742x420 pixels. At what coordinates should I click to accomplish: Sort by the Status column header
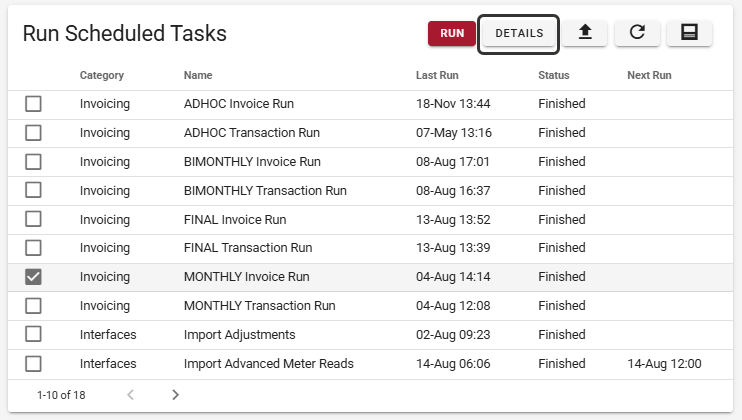[x=554, y=75]
